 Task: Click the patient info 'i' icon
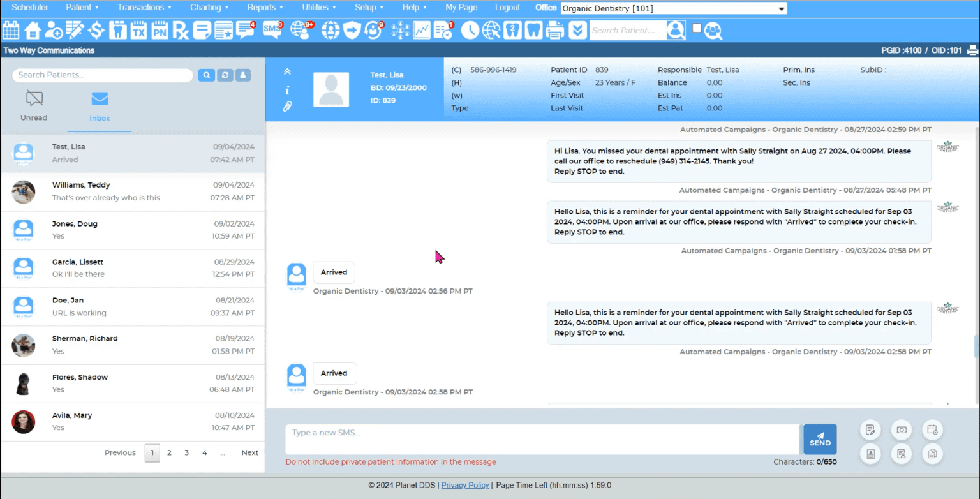pos(287,89)
